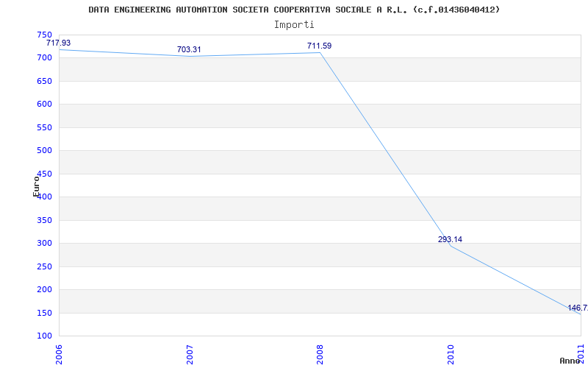Click the 200 y-axis tick label
The height and width of the screenshot is (368, 588).
[x=44, y=290]
